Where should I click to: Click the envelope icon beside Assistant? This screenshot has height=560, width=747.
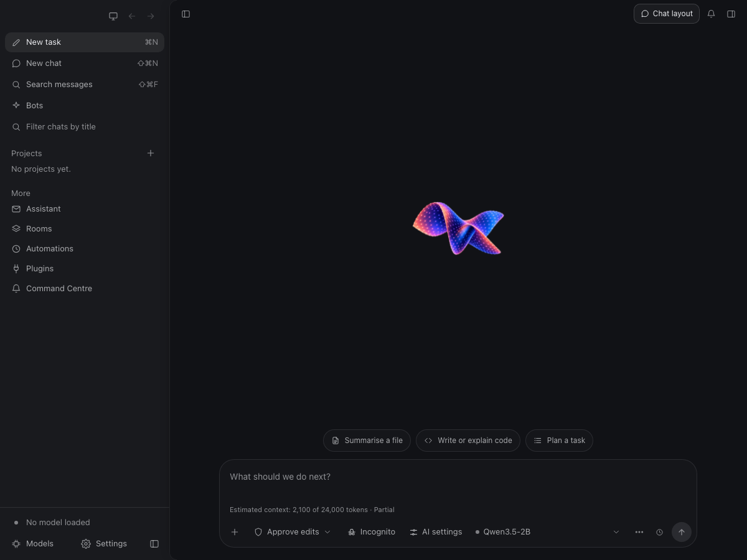click(16, 209)
